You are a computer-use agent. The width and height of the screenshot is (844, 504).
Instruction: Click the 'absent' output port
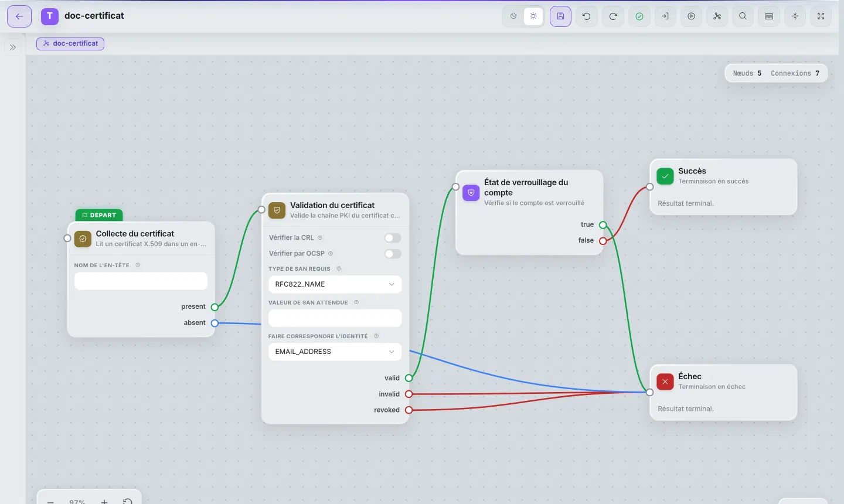pos(215,323)
